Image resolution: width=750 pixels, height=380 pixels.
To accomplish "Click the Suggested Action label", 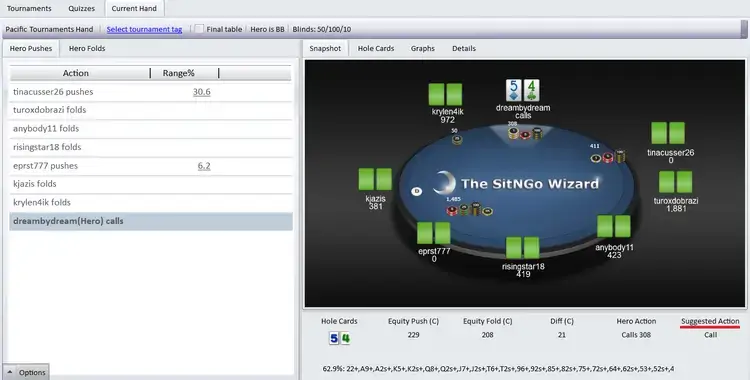I will pos(710,321).
